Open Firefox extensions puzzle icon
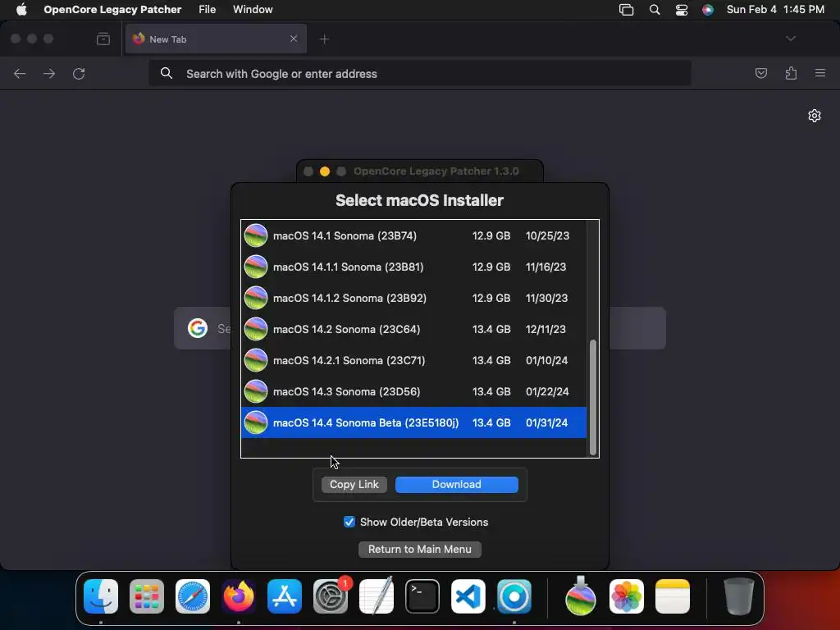Viewport: 840px width, 630px height. pos(791,73)
